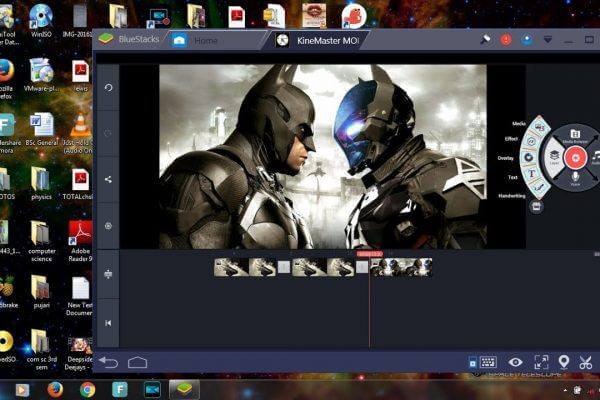Open project settings gear in left sidebar
The width and height of the screenshot is (600, 400).
coord(108,225)
